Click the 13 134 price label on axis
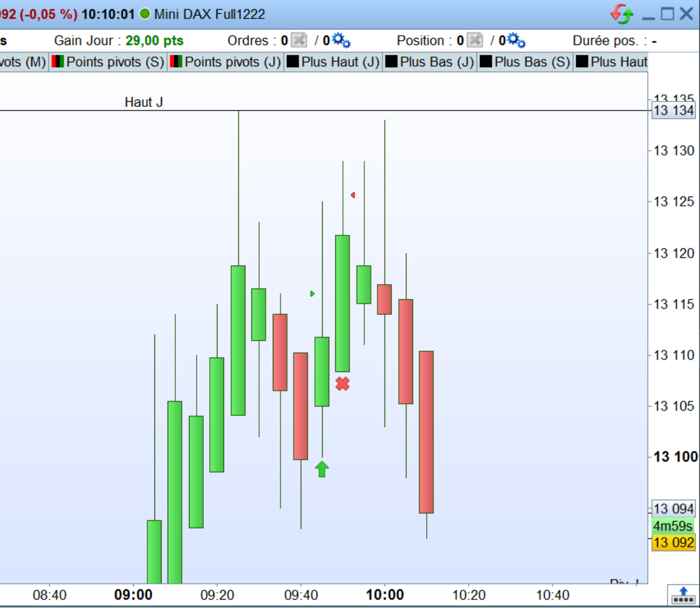 pyautogui.click(x=674, y=111)
